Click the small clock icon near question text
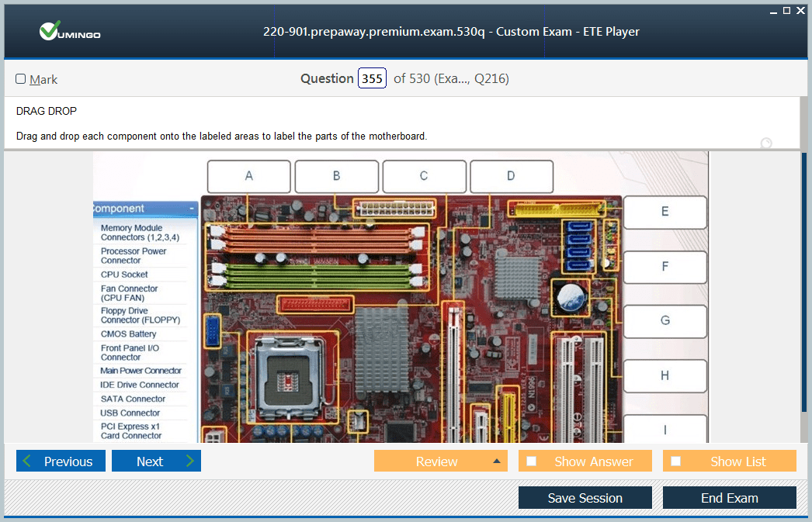The height and width of the screenshot is (522, 812). tap(766, 143)
